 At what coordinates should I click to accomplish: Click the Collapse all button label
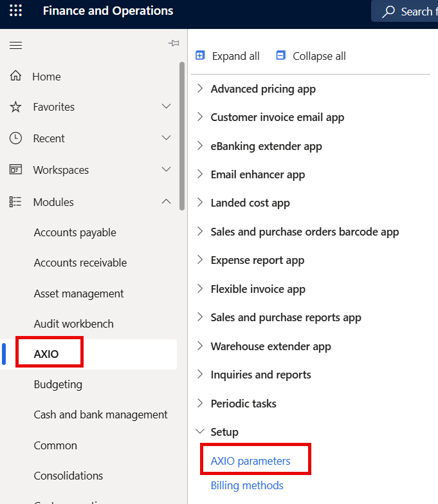[x=319, y=56]
